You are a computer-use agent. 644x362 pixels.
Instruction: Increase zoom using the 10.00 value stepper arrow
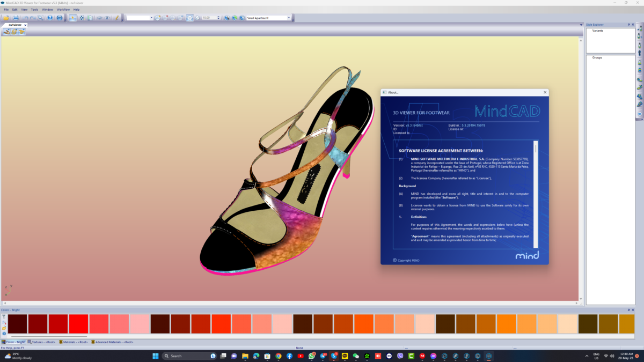217,16
